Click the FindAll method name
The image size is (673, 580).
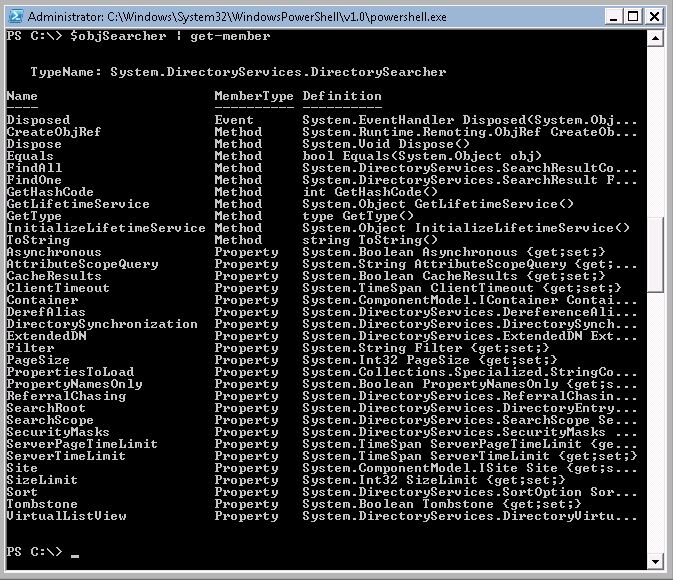point(34,168)
